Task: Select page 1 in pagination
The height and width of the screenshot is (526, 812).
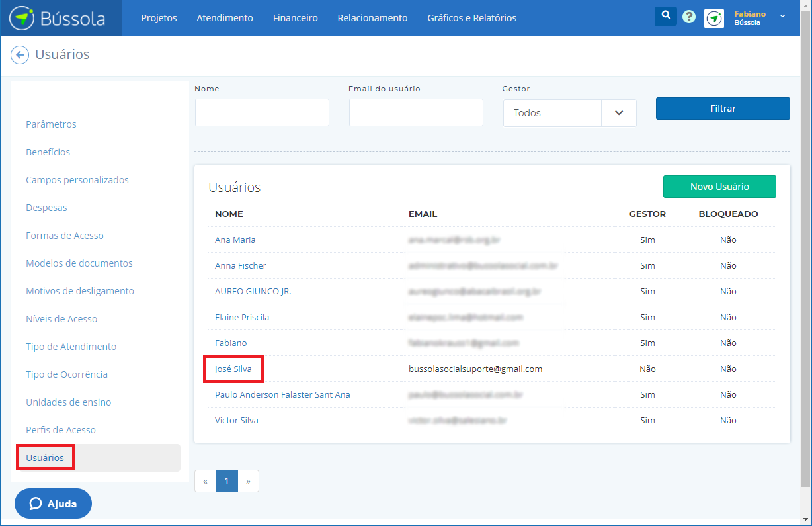Action: click(x=226, y=482)
